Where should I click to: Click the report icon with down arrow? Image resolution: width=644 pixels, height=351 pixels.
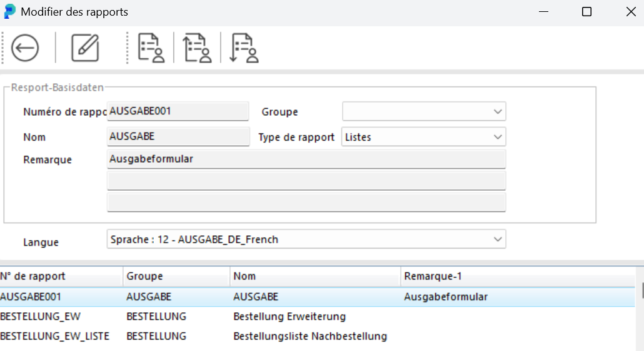point(244,48)
